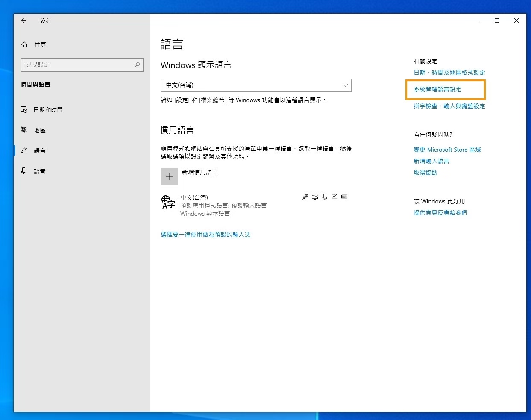Viewport: 531px width, 420px height.
Task: Click the display language feature icon
Action: 305,197
